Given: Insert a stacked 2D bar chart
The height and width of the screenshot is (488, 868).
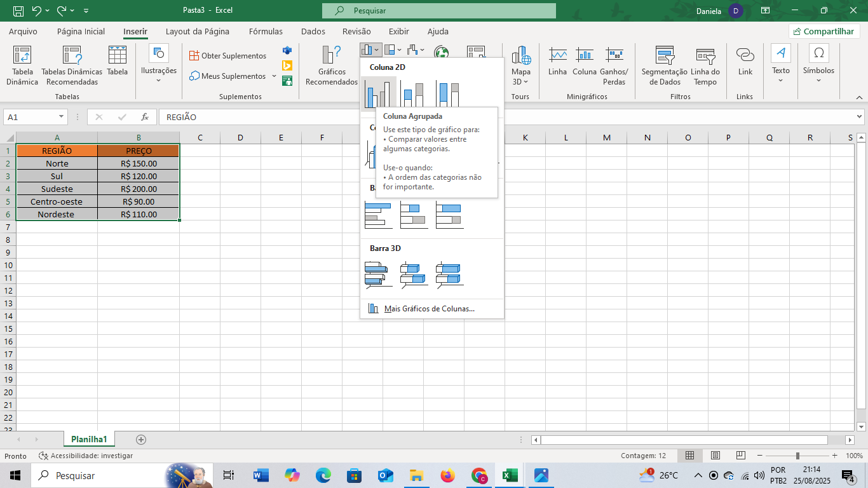Looking at the screenshot, I should (414, 215).
